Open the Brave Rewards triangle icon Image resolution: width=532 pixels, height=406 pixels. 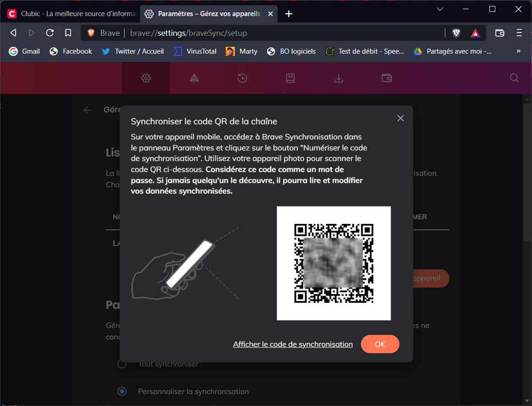pyautogui.click(x=475, y=33)
